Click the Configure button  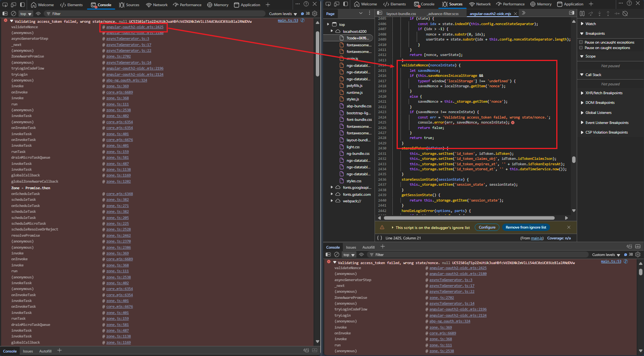tap(487, 227)
